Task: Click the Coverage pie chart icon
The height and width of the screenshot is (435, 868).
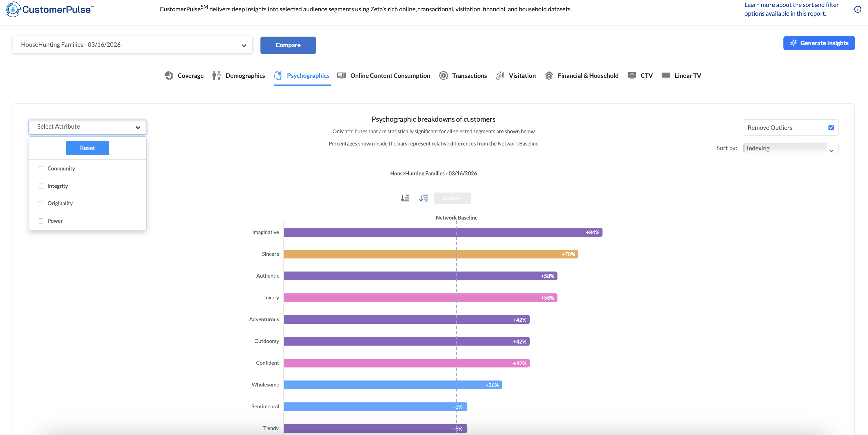Action: pos(169,76)
